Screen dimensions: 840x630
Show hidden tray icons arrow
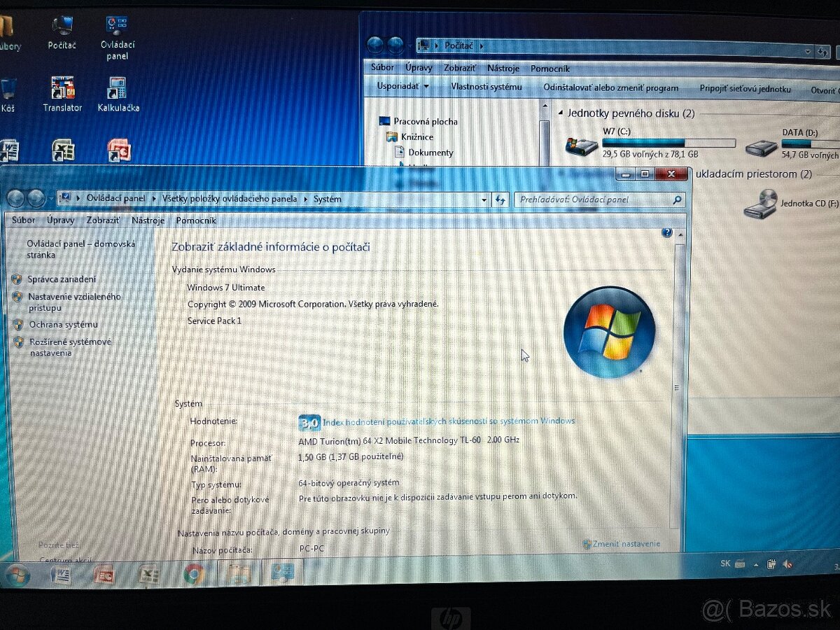[756, 564]
